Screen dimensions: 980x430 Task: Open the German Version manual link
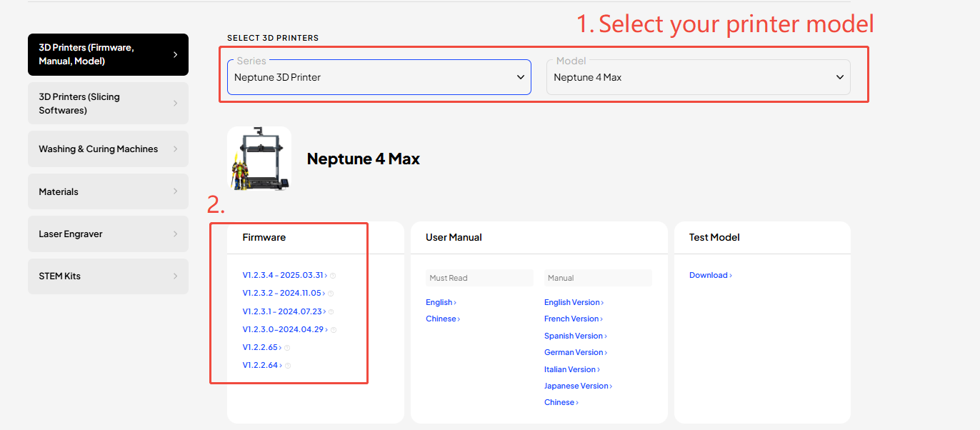click(574, 352)
